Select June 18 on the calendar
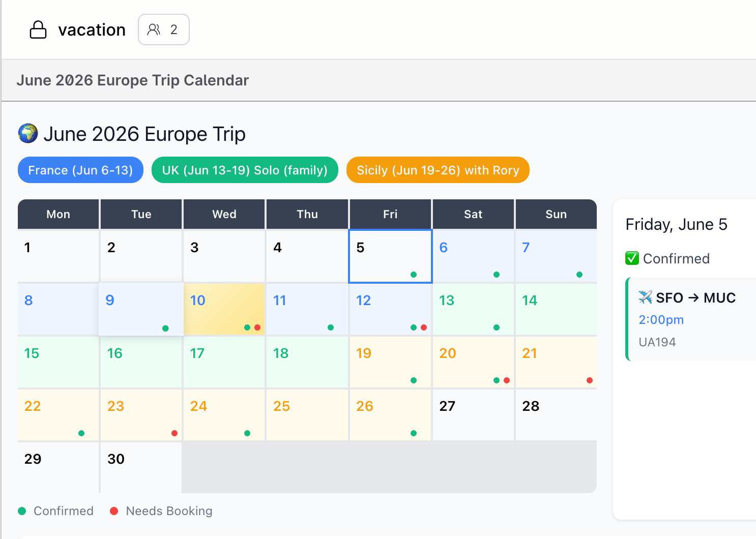756x539 pixels. pos(307,362)
